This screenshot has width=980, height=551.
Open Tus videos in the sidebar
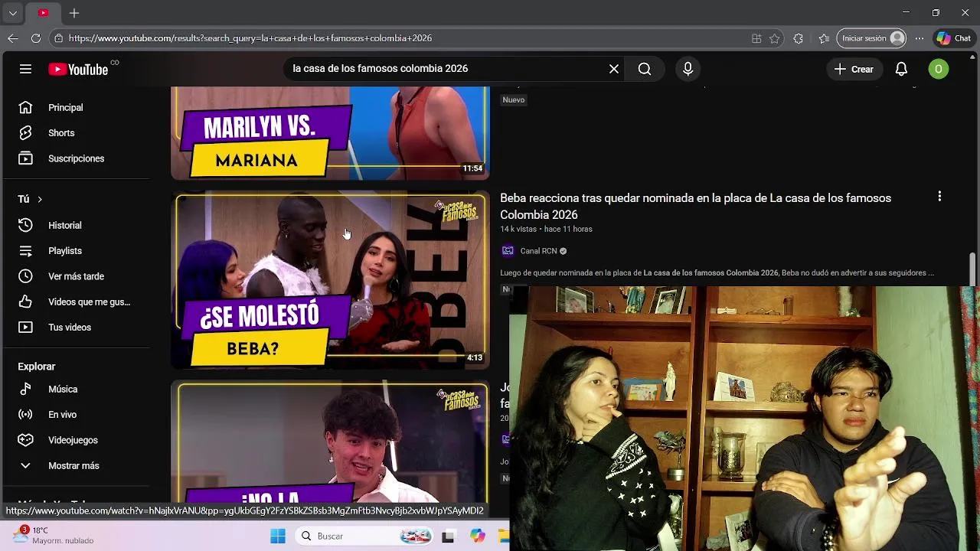point(77,327)
